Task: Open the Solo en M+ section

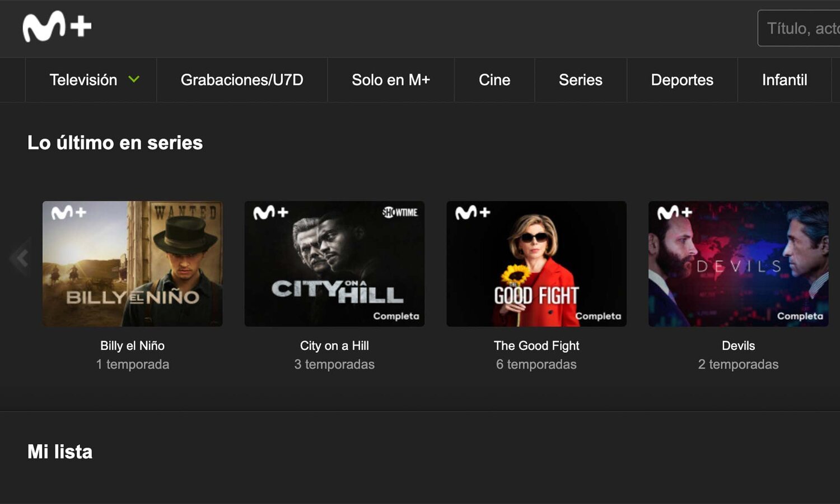Action: pos(390,80)
